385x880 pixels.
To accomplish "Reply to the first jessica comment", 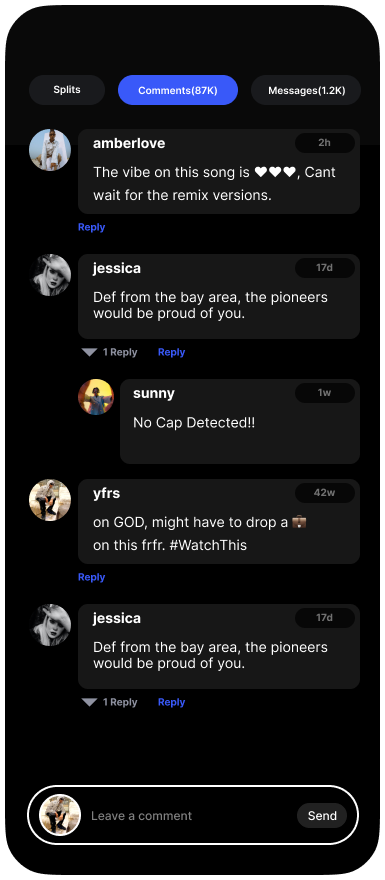I will pyautogui.click(x=171, y=352).
